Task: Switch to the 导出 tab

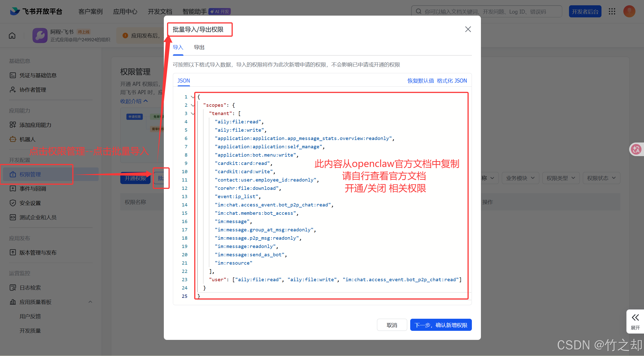Action: [x=199, y=47]
